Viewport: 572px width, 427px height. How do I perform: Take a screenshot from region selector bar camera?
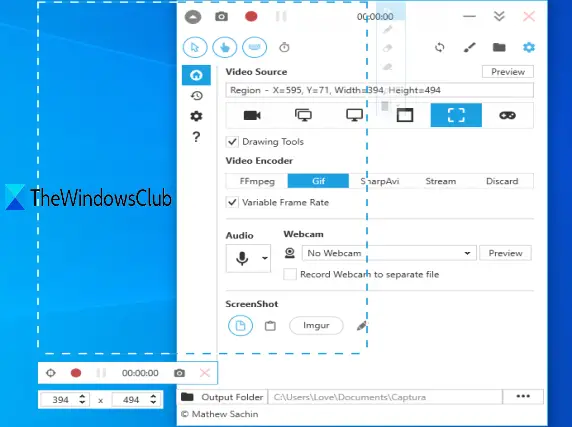pyautogui.click(x=179, y=373)
